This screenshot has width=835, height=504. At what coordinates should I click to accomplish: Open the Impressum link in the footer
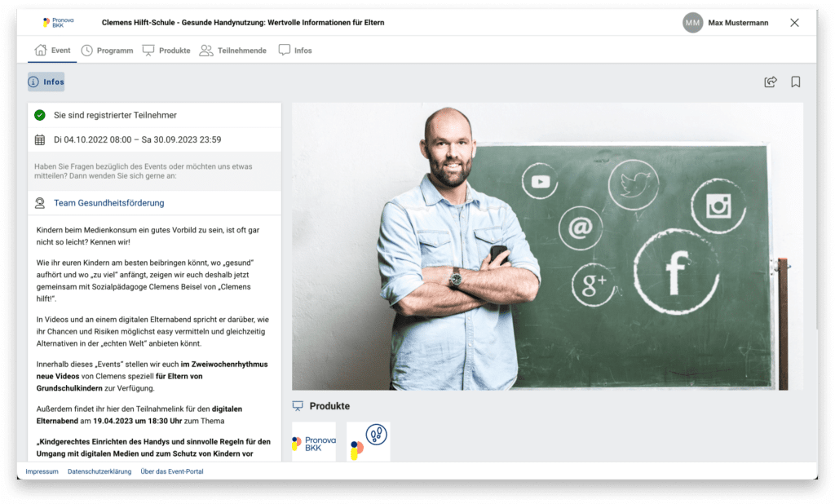[x=42, y=471]
